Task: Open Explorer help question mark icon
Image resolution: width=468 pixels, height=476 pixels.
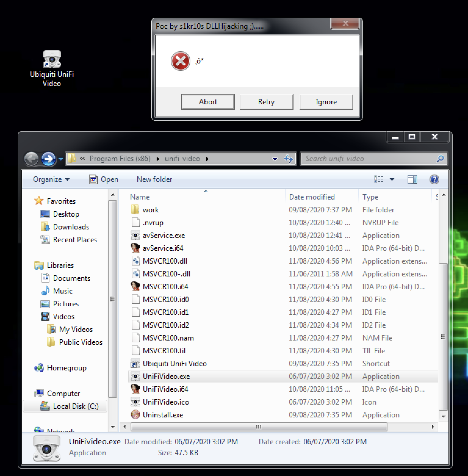Action: point(434,179)
